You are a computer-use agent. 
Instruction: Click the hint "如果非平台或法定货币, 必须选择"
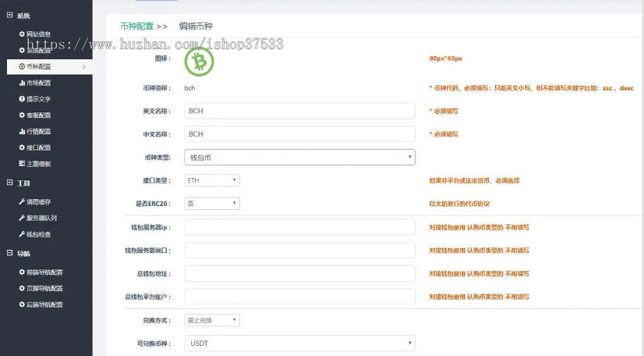474,180
